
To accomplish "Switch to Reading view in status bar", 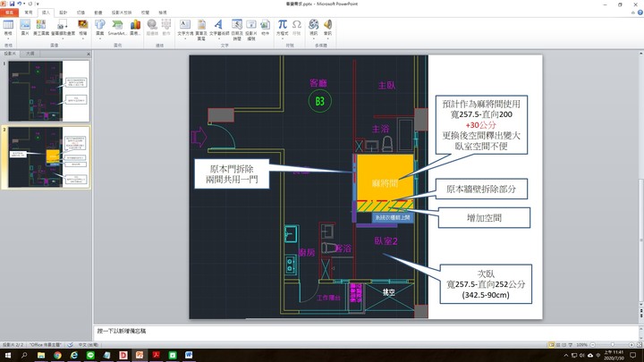I will coord(563,345).
